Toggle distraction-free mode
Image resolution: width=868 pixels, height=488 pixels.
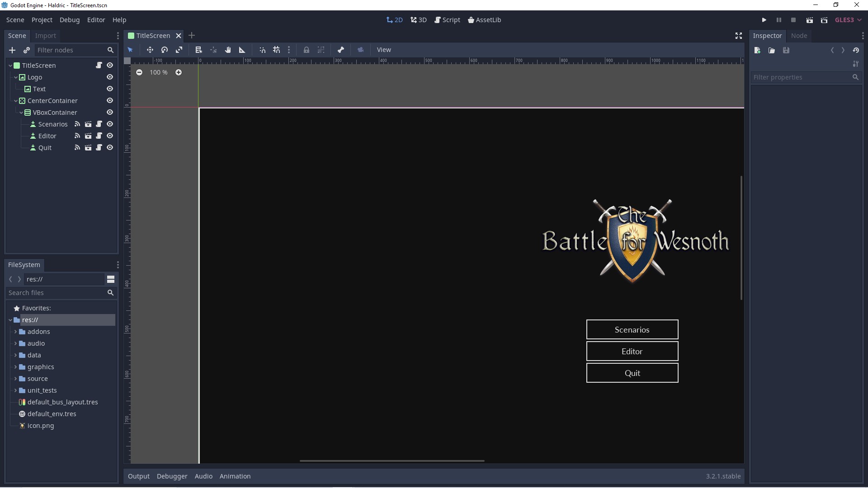tap(739, 36)
